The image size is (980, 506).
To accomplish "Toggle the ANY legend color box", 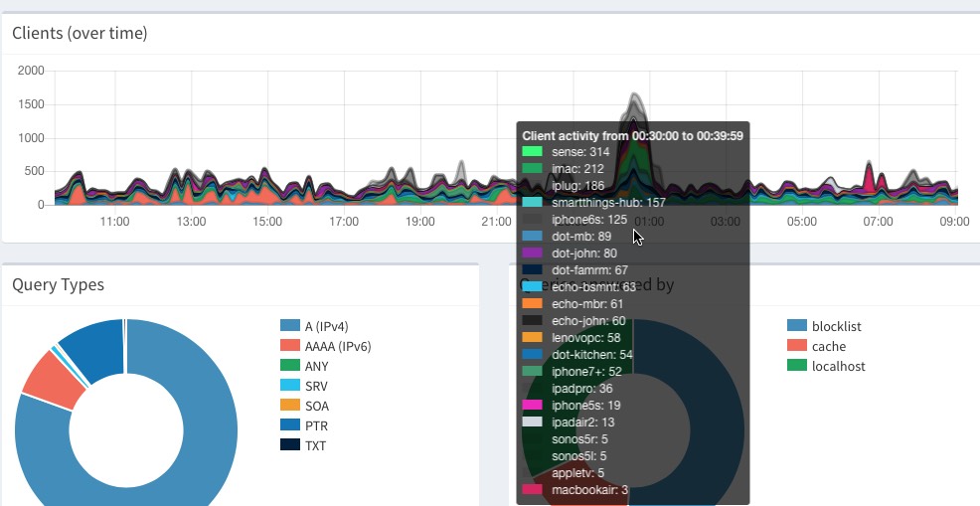I will point(290,365).
